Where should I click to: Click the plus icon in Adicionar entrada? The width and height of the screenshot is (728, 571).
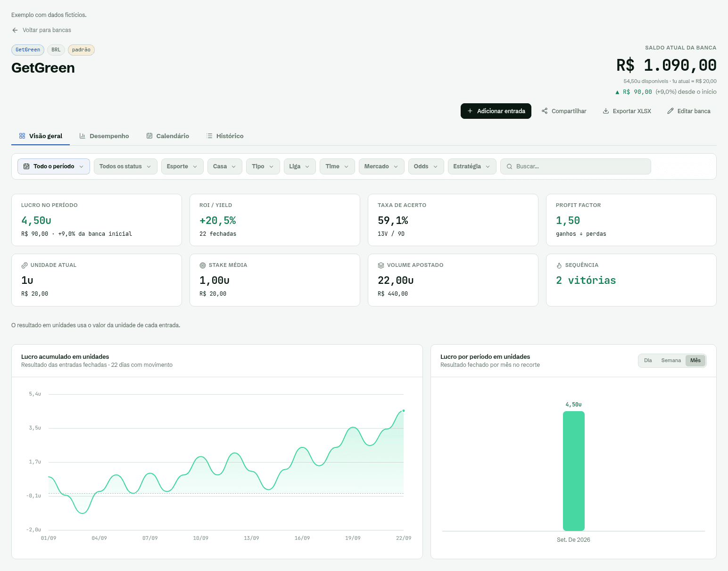470,111
